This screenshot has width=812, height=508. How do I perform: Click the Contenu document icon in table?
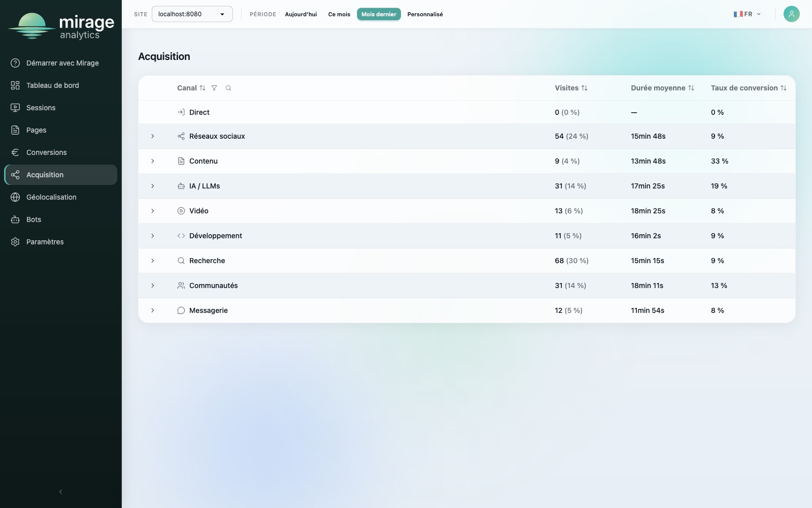coord(181,161)
